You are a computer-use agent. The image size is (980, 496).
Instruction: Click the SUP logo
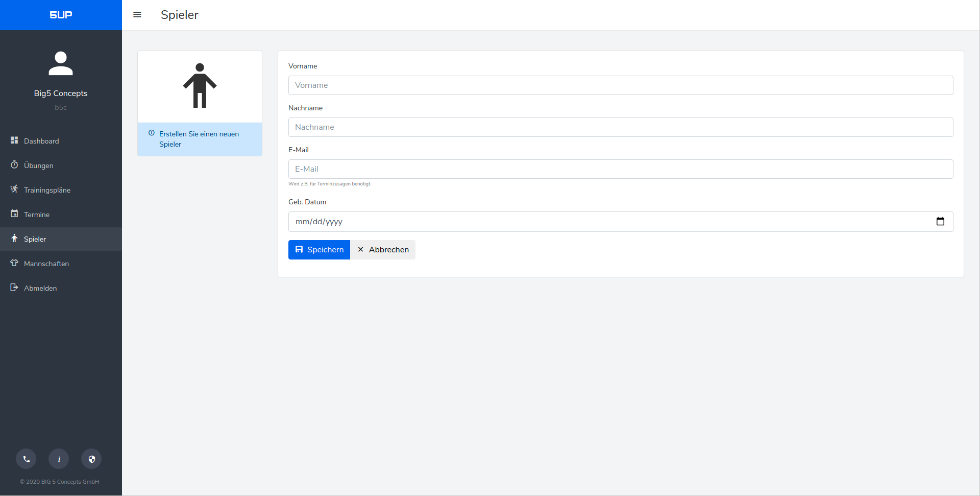tap(61, 15)
